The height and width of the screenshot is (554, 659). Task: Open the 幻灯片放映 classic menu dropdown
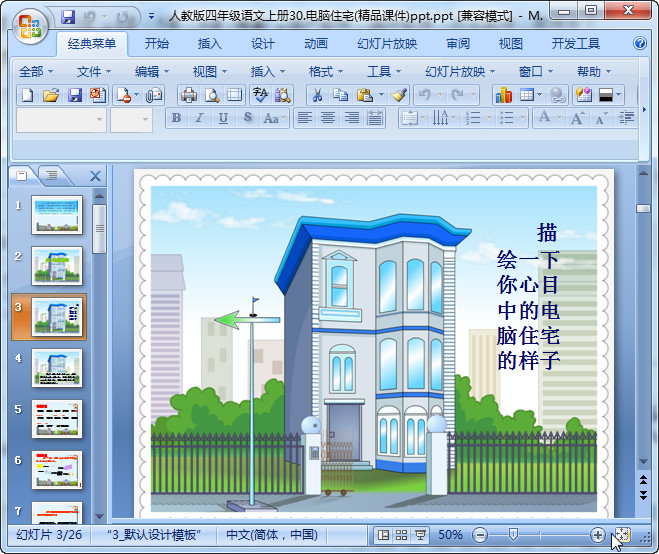pyautogui.click(x=460, y=71)
